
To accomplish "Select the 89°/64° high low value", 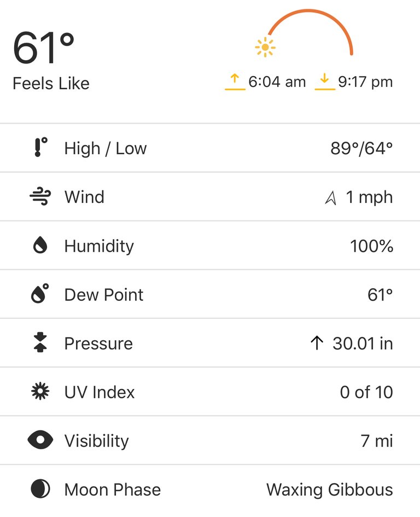I will pyautogui.click(x=361, y=148).
